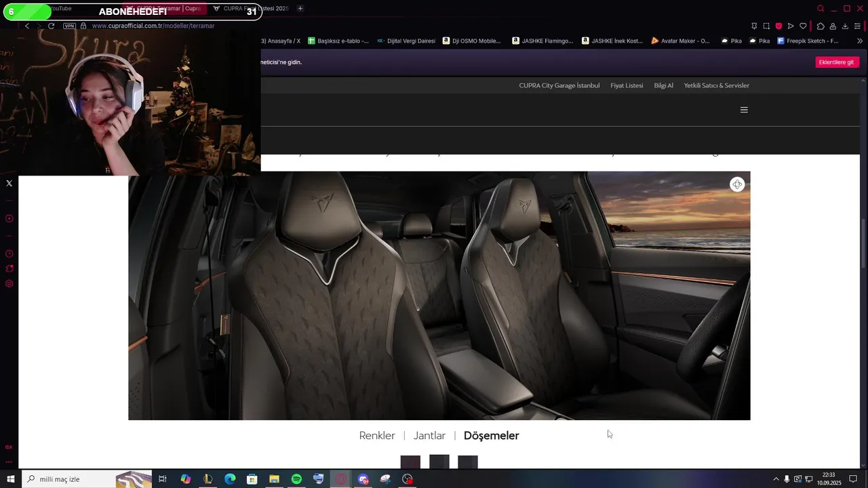Screen dimensions: 868x488
Task: Open the history clock icon in sidebar
Action: (9, 253)
